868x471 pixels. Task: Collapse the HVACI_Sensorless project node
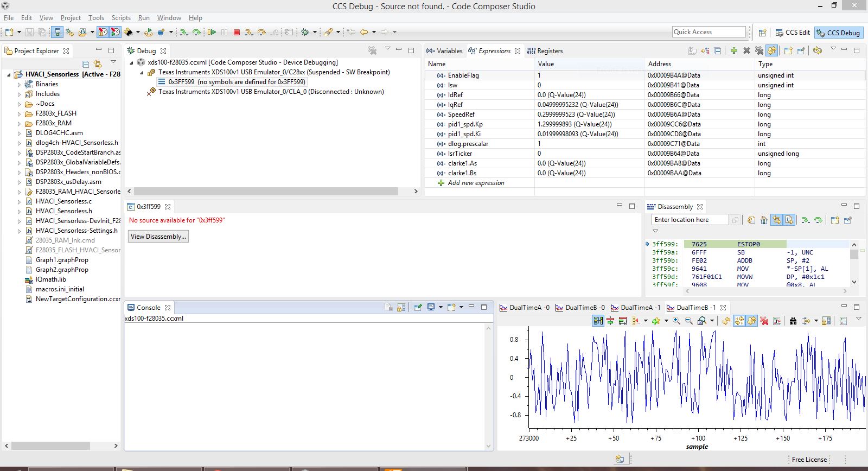[8, 74]
